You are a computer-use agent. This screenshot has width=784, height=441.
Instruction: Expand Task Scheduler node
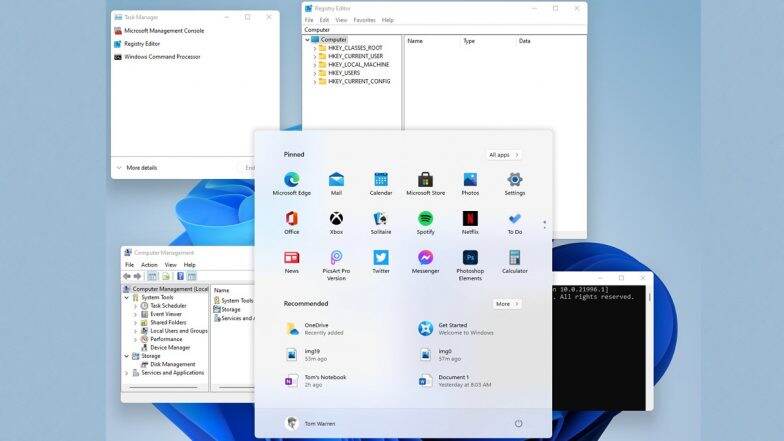(136, 306)
